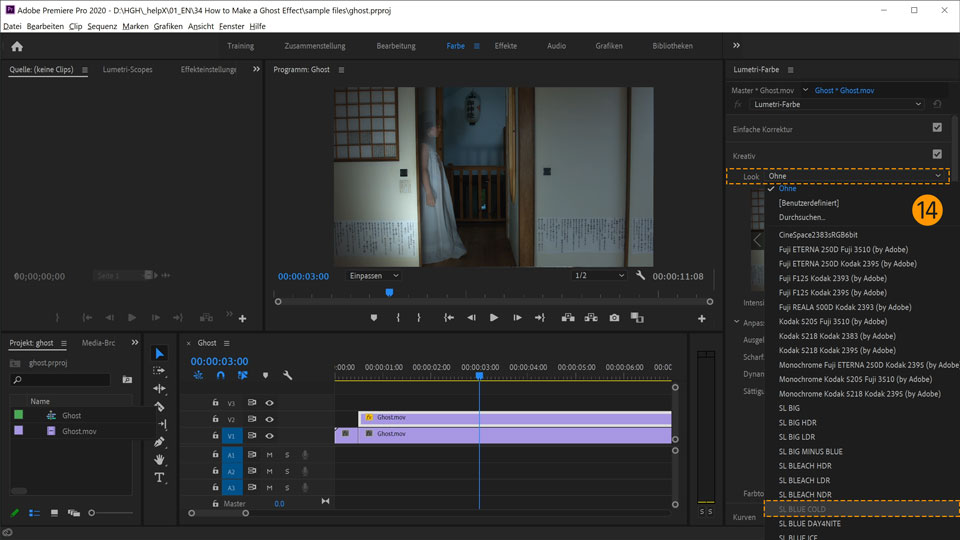Hide track V2 with eye toggle
The height and width of the screenshot is (540, 960).
(x=269, y=420)
